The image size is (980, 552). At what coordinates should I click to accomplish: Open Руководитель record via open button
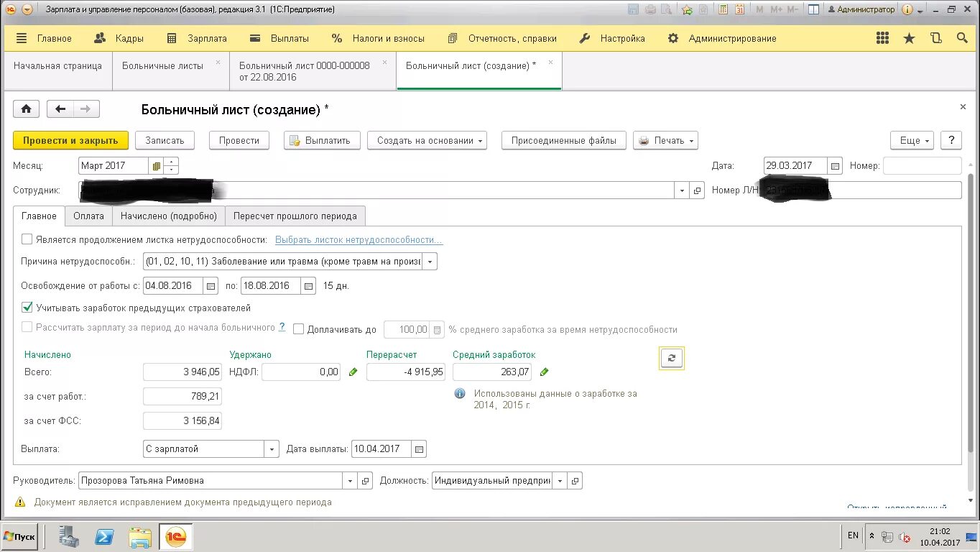(365, 481)
